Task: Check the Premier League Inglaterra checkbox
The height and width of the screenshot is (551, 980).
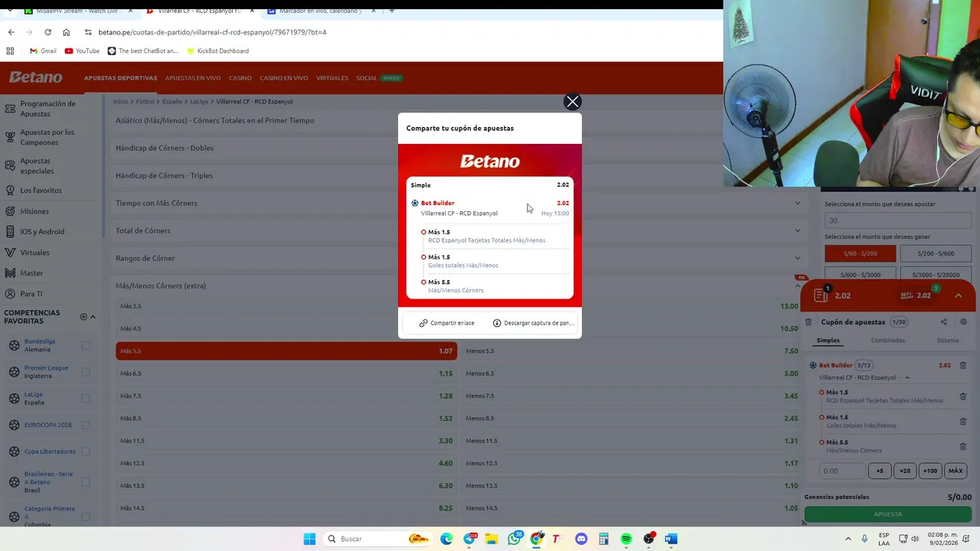Action: coord(86,372)
